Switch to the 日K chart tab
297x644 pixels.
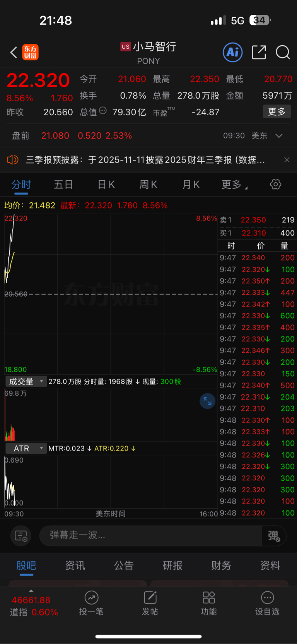coord(106,184)
